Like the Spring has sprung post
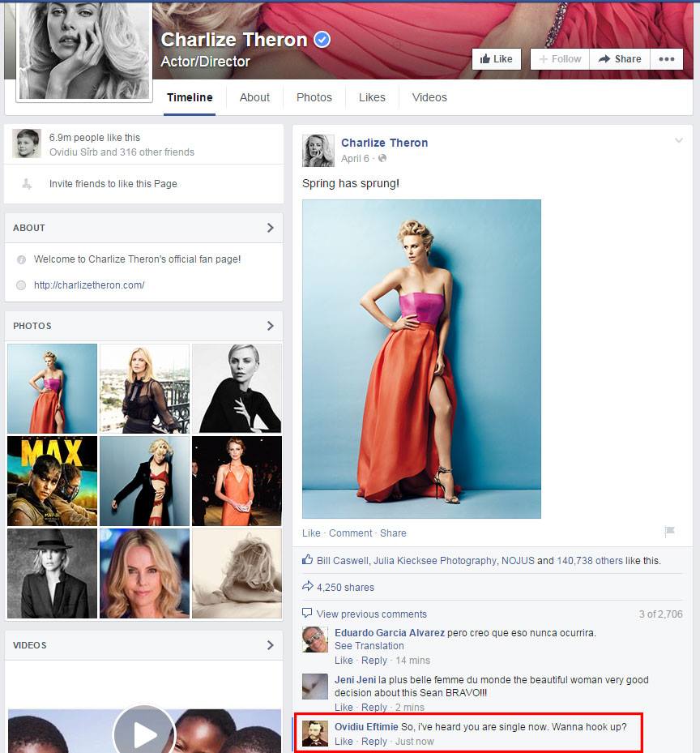 311,533
